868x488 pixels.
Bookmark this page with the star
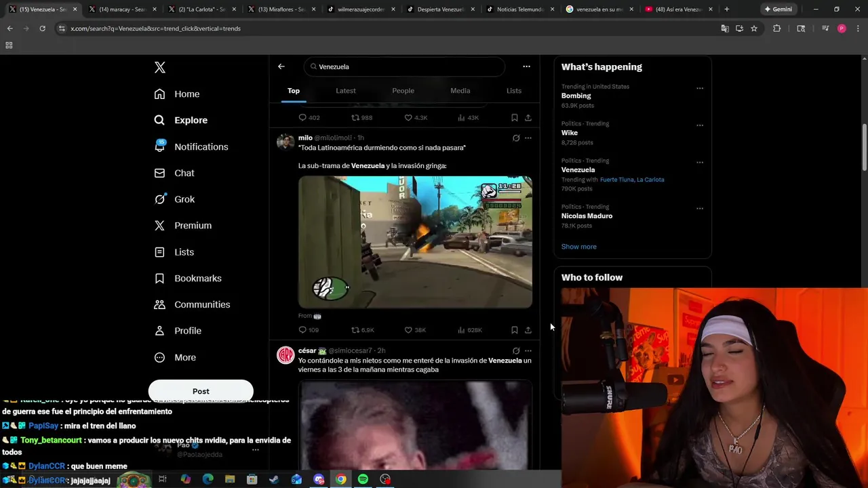(753, 28)
